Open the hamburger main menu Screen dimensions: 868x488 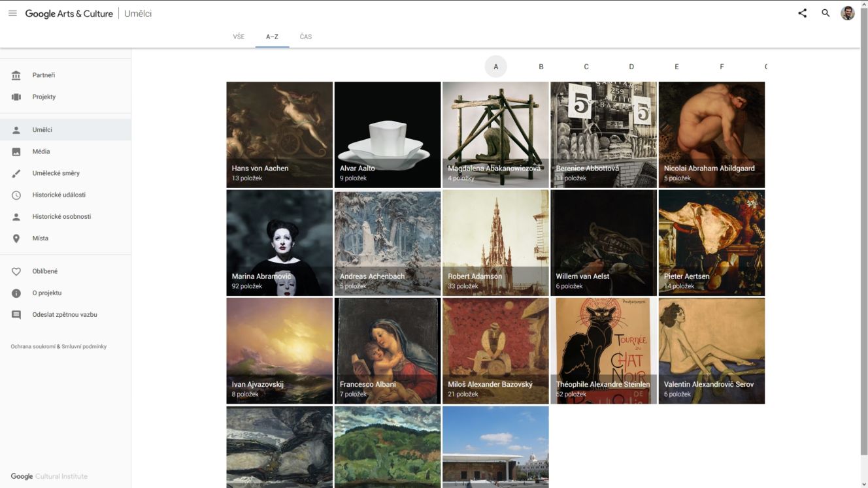[x=12, y=13]
